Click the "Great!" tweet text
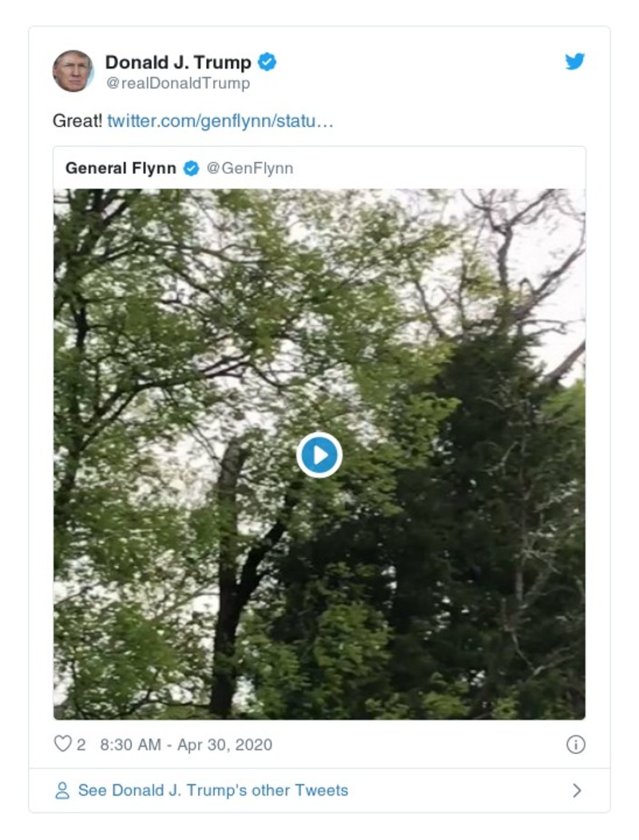The width and height of the screenshot is (639, 840). 77,121
